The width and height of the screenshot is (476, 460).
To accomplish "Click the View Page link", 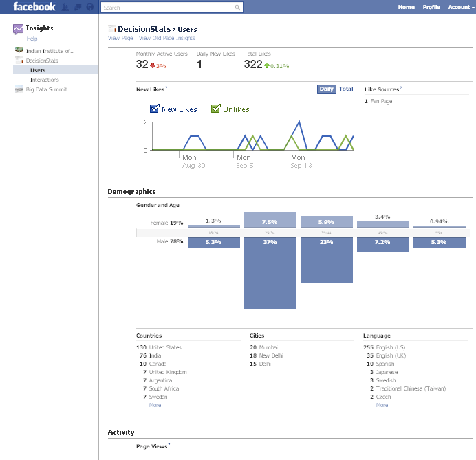I will click(x=120, y=39).
